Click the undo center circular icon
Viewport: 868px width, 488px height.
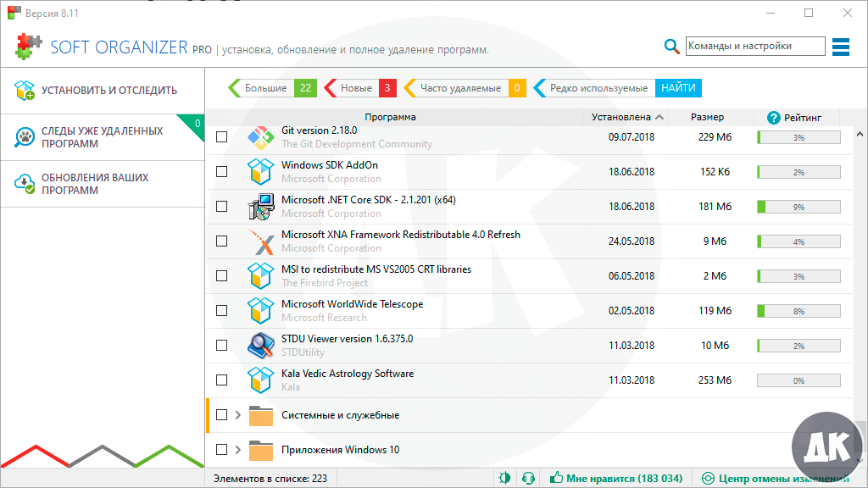[x=708, y=478]
